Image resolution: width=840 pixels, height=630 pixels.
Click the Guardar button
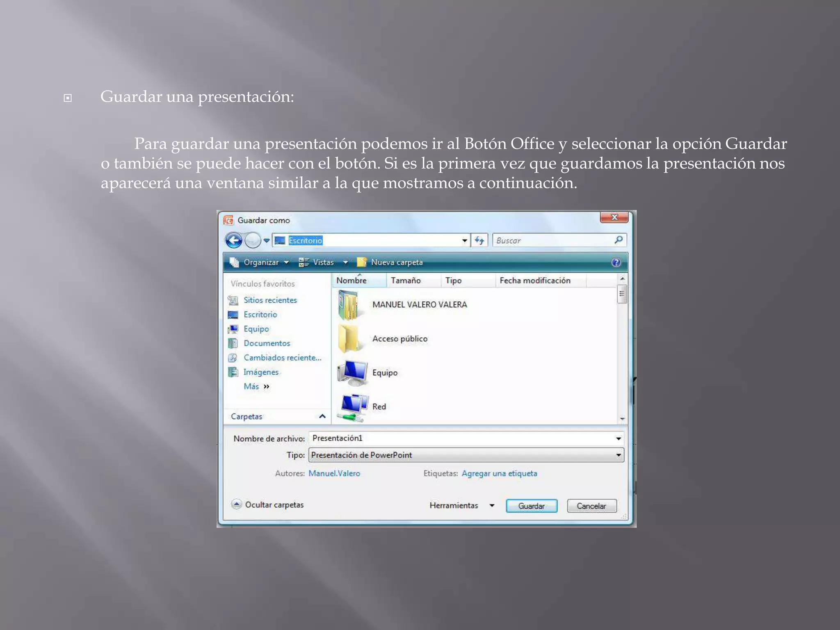click(531, 506)
